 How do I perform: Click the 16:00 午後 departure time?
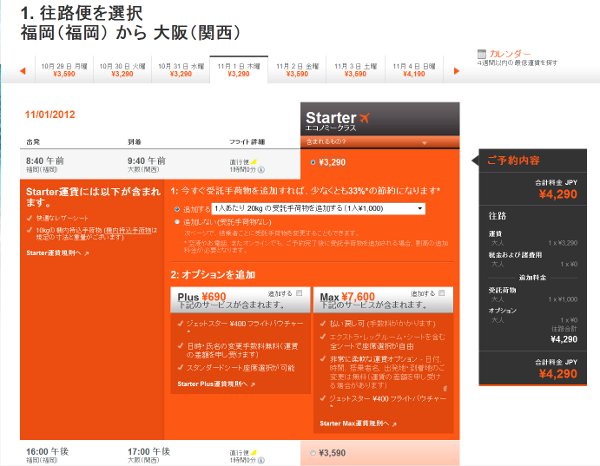47,451
